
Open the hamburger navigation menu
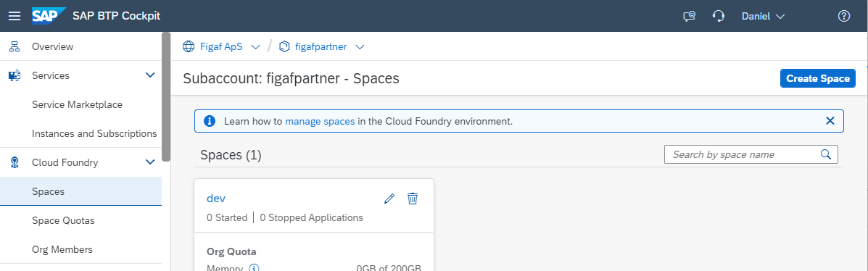tap(15, 16)
